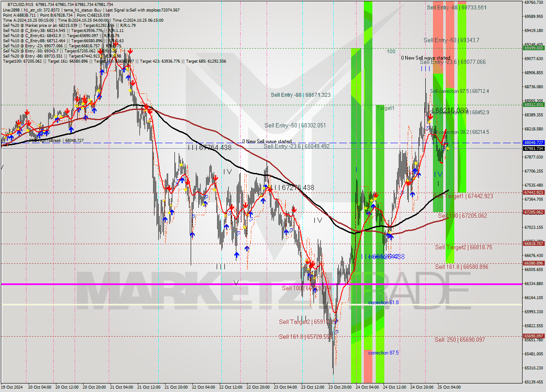The height and width of the screenshot is (392, 546).
Task: Click the red 67442.923 price tag
Action: (534, 193)
